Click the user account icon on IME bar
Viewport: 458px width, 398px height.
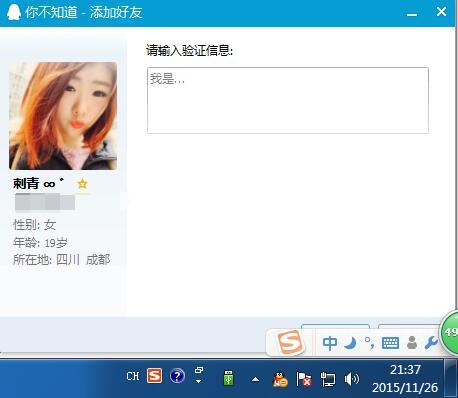(412, 343)
